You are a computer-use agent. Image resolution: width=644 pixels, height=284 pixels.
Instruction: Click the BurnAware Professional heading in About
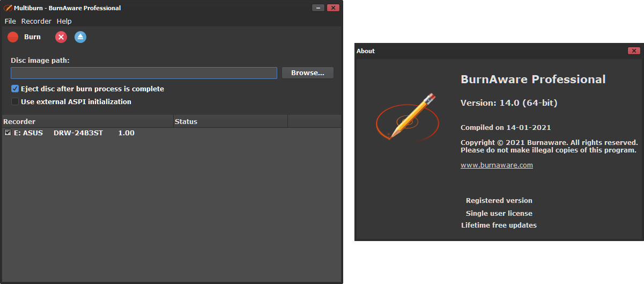pos(533,79)
